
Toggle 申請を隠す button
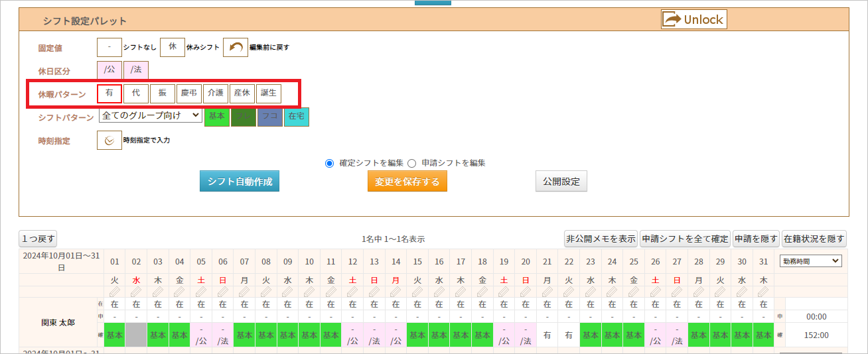(756, 239)
